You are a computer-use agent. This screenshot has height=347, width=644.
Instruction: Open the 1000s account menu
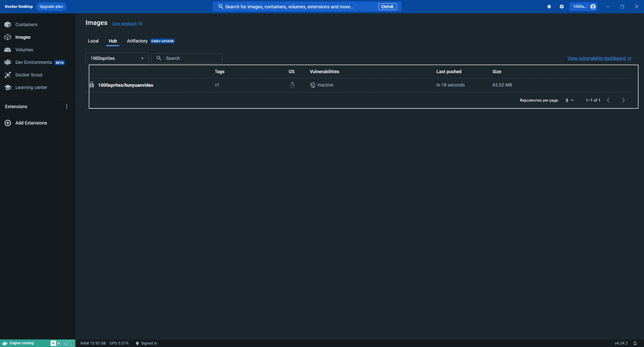(x=584, y=7)
